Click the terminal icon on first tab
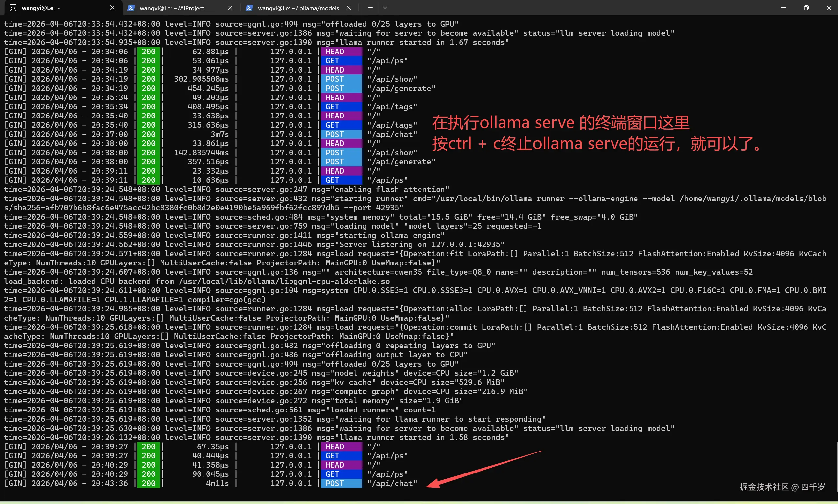This screenshot has width=838, height=504. [x=13, y=8]
